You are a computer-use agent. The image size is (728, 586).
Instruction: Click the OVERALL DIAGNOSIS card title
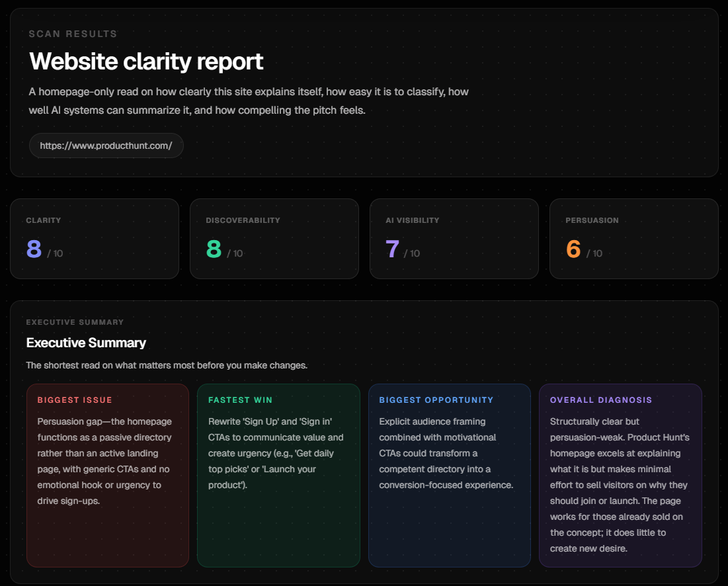(x=601, y=400)
